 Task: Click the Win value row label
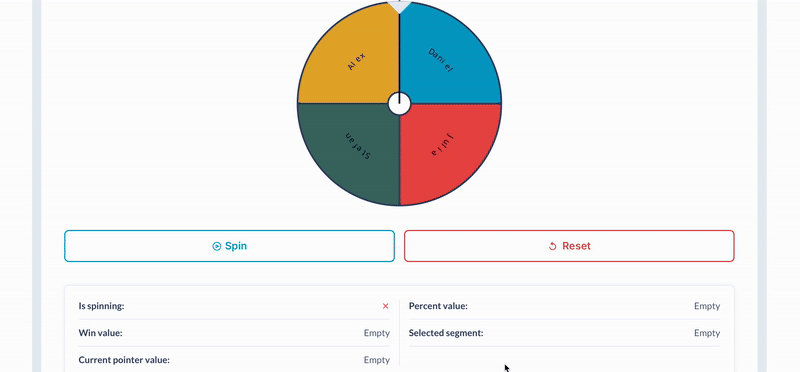pos(101,333)
